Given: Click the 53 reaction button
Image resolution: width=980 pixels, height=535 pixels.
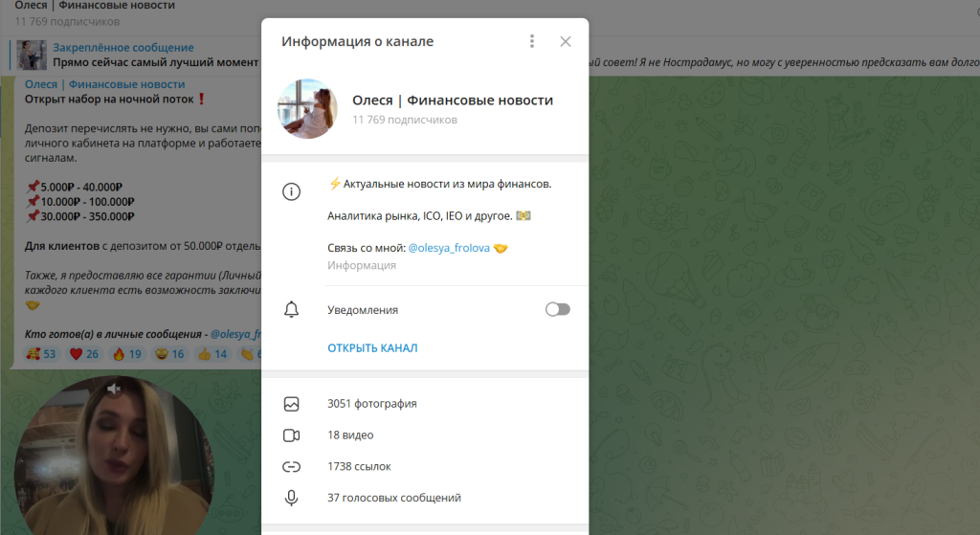Looking at the screenshot, I should [41, 354].
